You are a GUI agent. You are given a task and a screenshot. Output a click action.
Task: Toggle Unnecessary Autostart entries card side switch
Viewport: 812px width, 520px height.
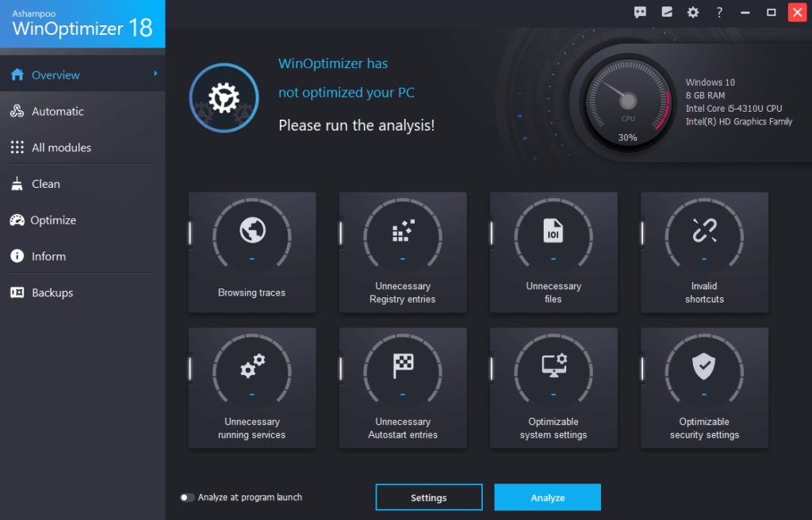pos(341,369)
